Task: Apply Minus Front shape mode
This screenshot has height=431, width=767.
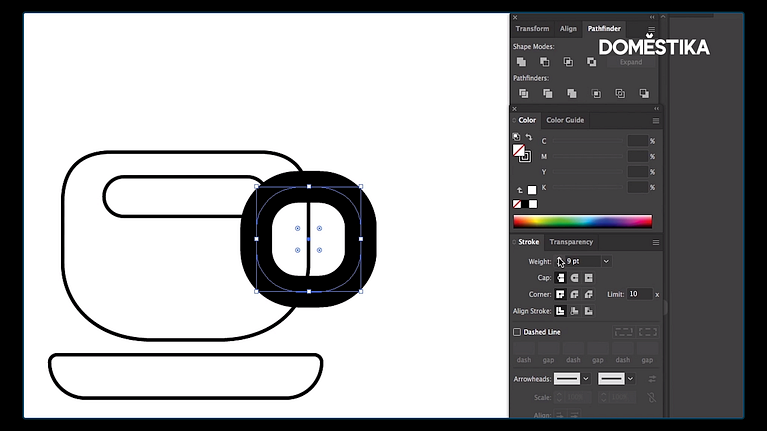Action: [544, 62]
